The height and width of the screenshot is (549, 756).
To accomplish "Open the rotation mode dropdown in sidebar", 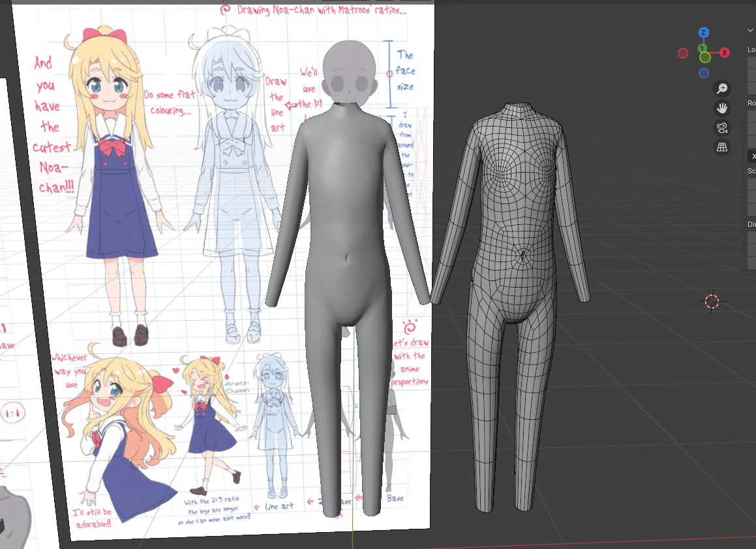I will 751,156.
